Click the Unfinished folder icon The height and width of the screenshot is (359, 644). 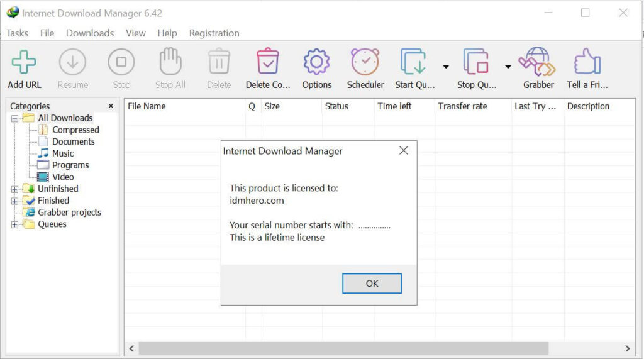(29, 189)
